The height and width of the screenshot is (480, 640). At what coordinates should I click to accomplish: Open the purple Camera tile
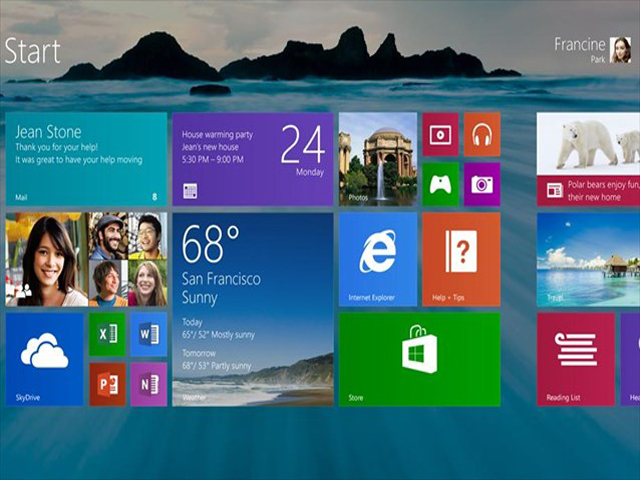click(482, 184)
